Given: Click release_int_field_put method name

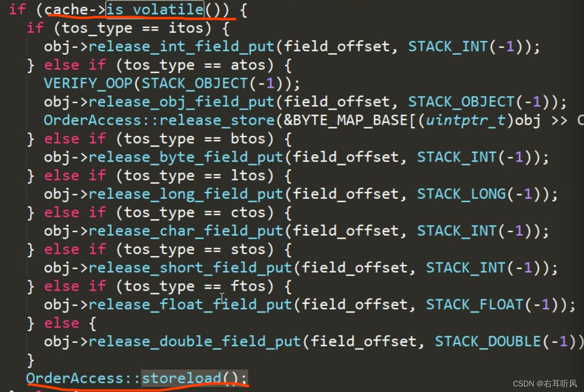Looking at the screenshot, I should tap(181, 47).
